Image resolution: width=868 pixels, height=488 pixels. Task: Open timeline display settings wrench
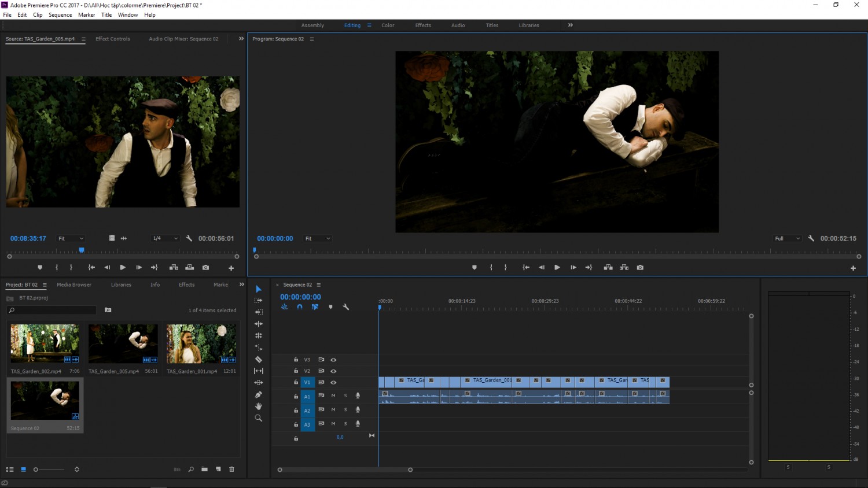coord(346,307)
